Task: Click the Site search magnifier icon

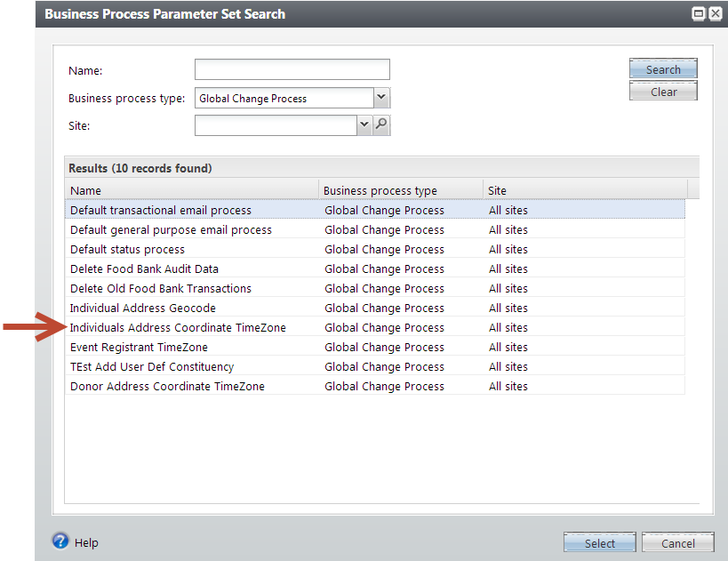Action: 381,125
